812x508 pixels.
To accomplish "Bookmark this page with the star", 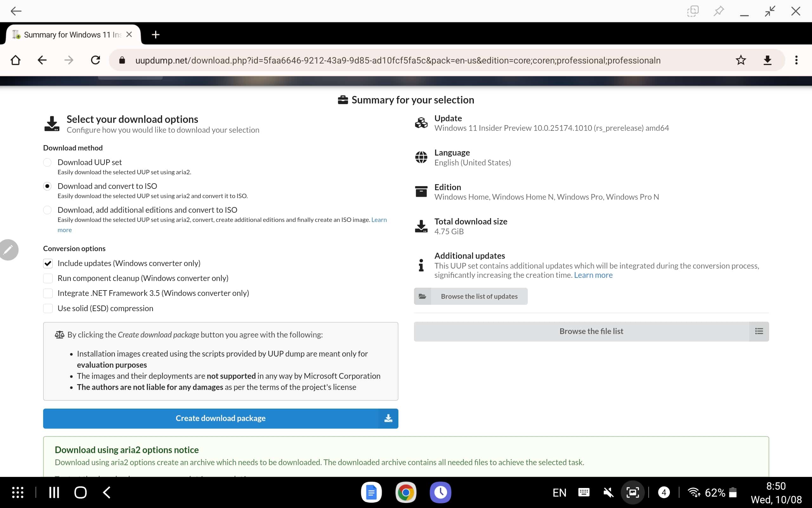I will pos(741,60).
